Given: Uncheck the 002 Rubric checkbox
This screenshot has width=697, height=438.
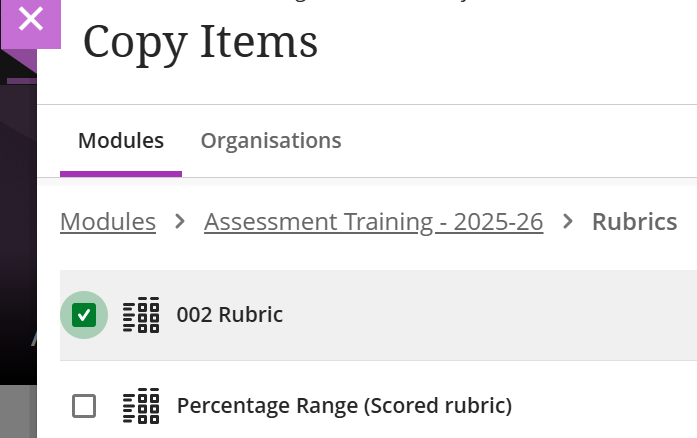Looking at the screenshot, I should pyautogui.click(x=84, y=315).
